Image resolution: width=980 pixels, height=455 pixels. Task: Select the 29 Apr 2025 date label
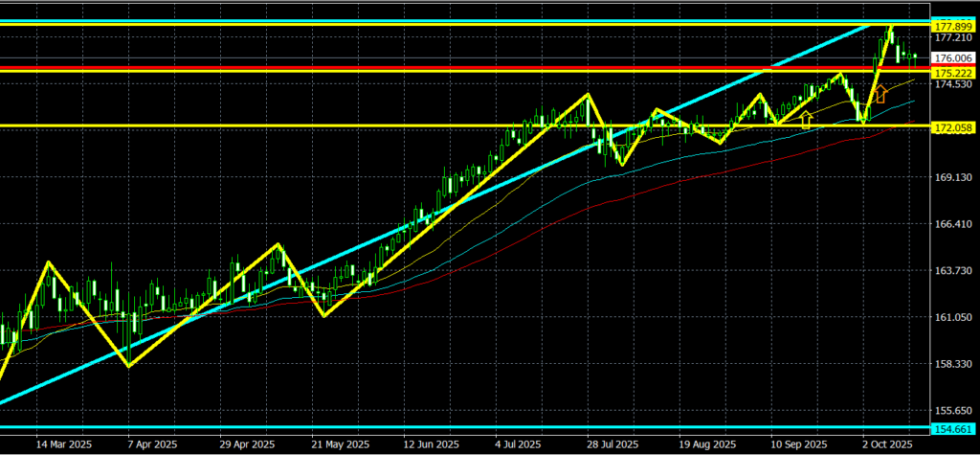tap(244, 445)
